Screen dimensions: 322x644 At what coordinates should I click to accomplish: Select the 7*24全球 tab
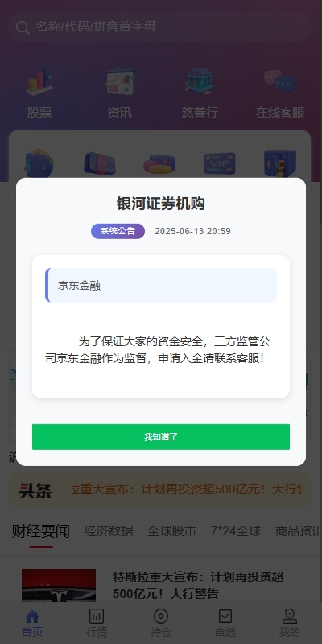point(236,531)
